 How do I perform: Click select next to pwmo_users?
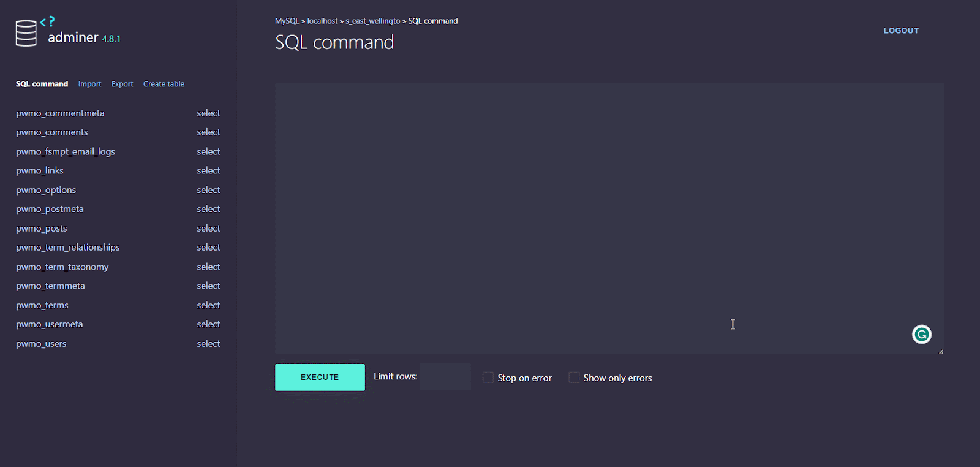[x=208, y=344]
